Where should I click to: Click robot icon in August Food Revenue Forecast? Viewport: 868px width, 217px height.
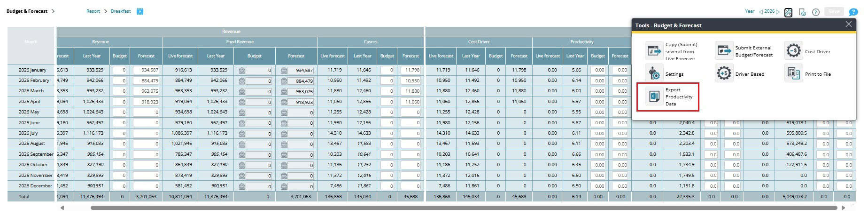[284, 144]
